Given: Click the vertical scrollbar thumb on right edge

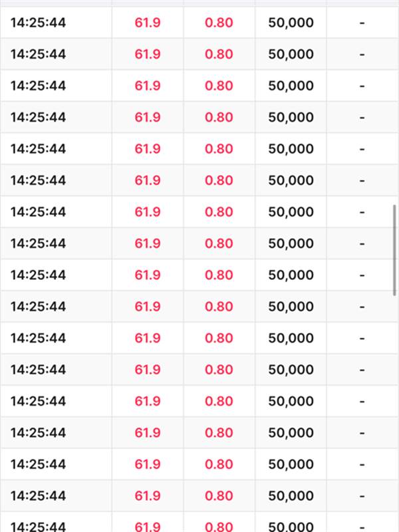Looking at the screenshot, I should [x=394, y=251].
